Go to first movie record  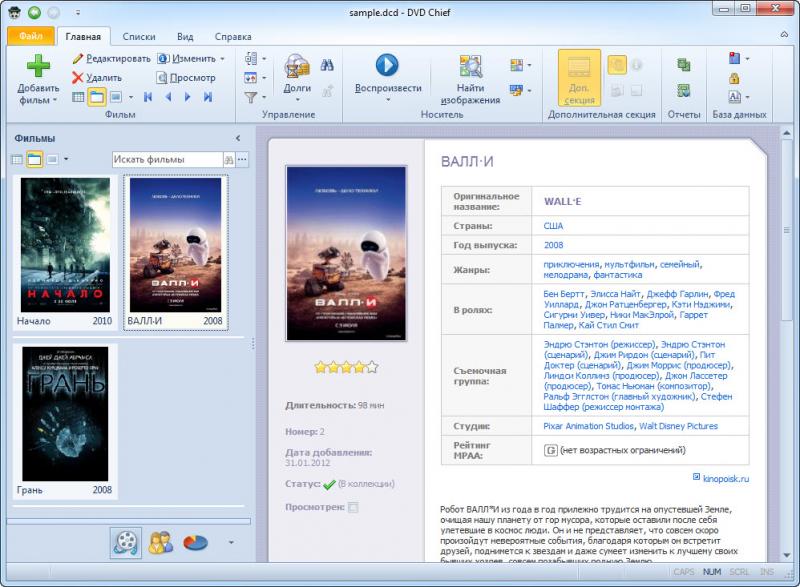click(148, 97)
